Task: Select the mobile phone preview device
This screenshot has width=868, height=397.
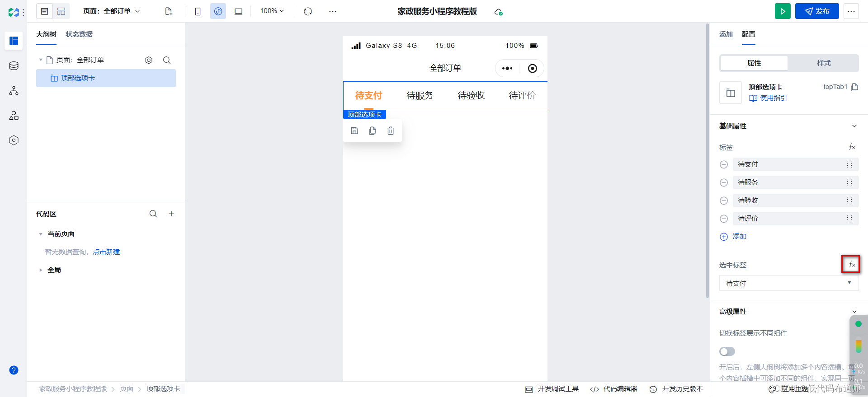Action: 198,11
